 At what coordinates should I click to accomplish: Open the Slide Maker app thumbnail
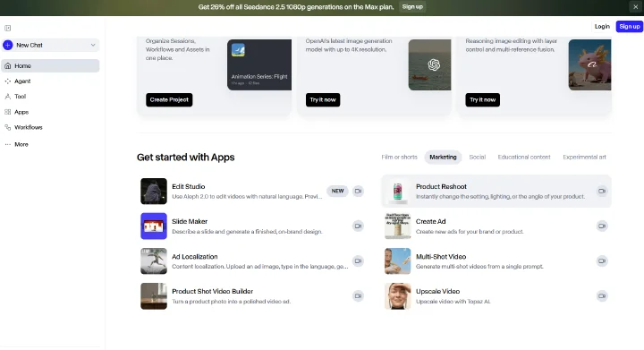coord(154,226)
